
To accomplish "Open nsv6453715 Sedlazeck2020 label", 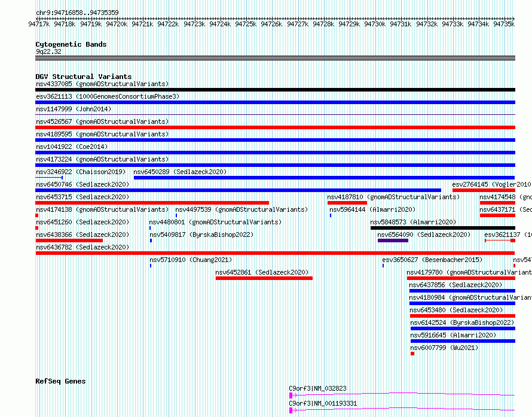I will pyautogui.click(x=82, y=197).
